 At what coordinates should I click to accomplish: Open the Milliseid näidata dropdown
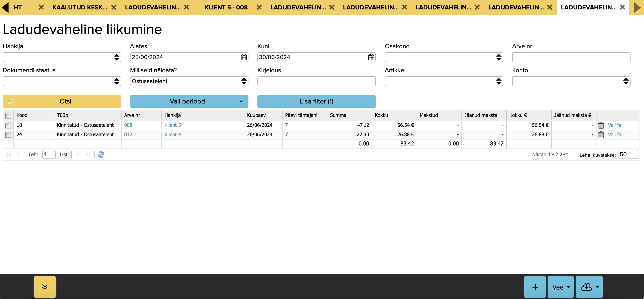(189, 81)
